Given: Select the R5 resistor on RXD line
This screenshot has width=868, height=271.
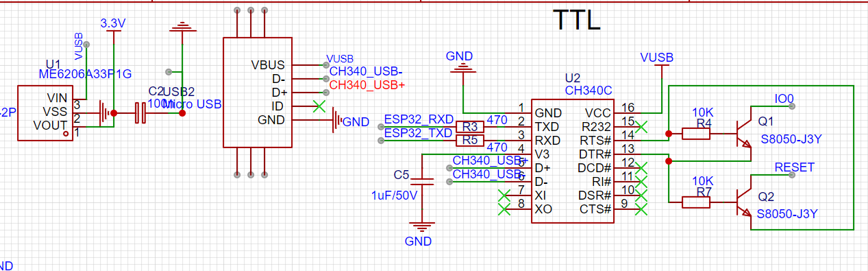Looking at the screenshot, I should 469,141.
